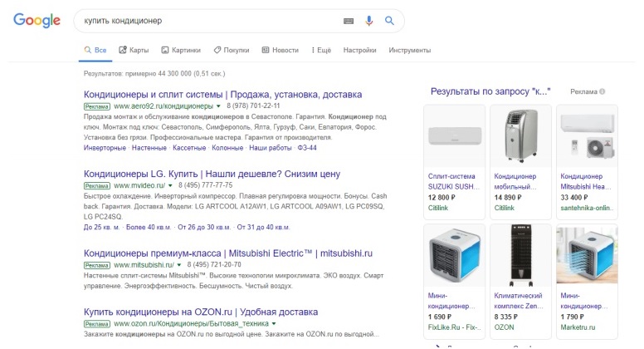Click the FixLike.Ru seller name
The height and width of the screenshot is (349, 644).
454,327
